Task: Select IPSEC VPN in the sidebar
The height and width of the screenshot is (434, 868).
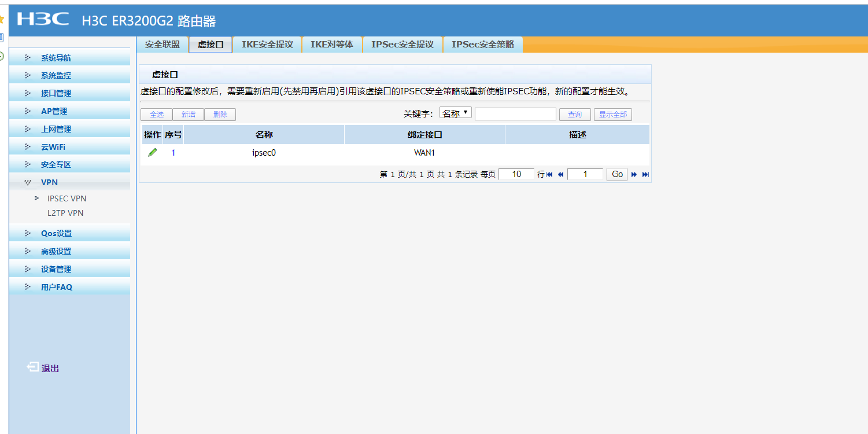Action: coord(67,198)
